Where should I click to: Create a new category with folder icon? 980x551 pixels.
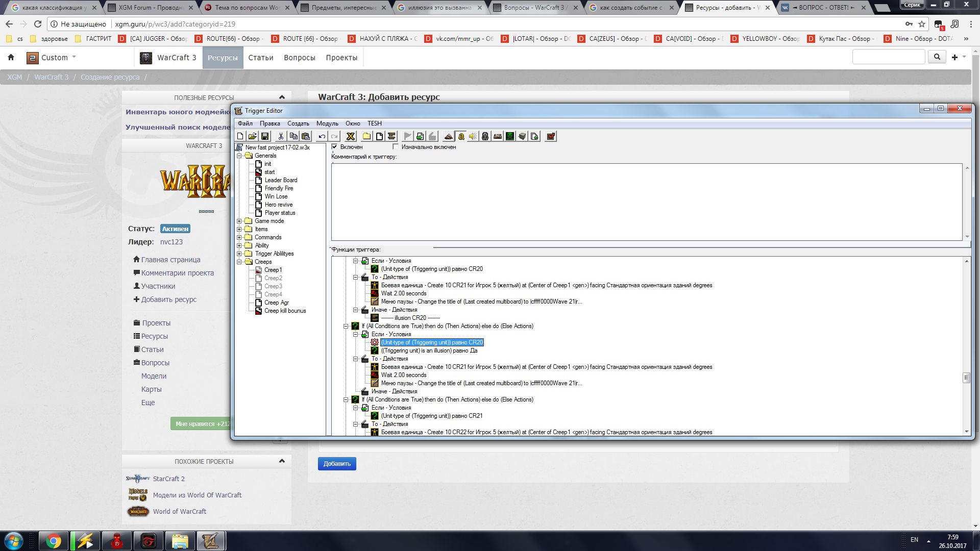(367, 136)
